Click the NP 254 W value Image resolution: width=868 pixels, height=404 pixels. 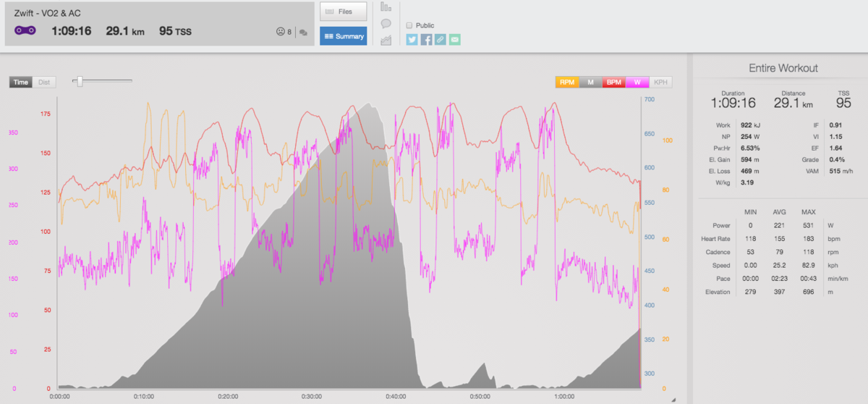coord(751,135)
